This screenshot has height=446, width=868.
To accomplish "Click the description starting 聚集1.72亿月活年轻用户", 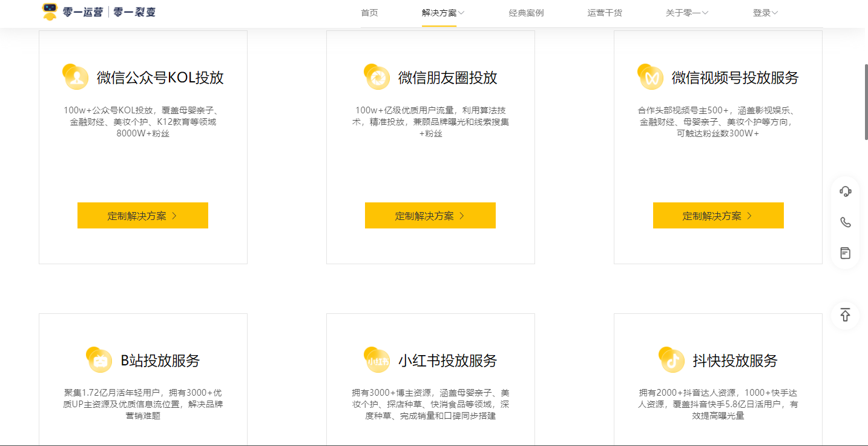I will point(143,404).
